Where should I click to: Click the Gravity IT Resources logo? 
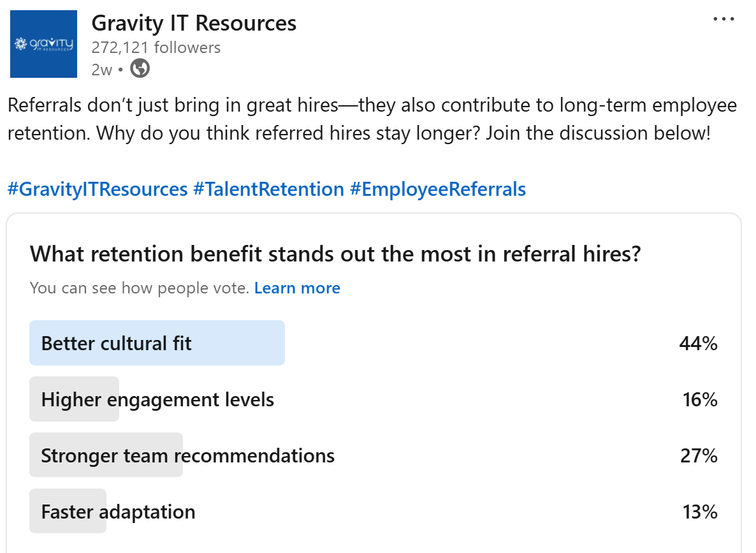[44, 45]
